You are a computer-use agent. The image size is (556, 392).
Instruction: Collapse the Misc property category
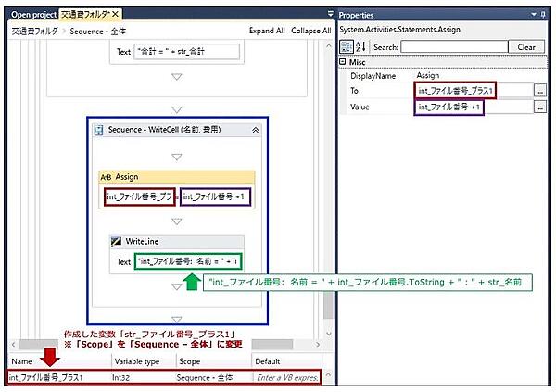(343, 62)
